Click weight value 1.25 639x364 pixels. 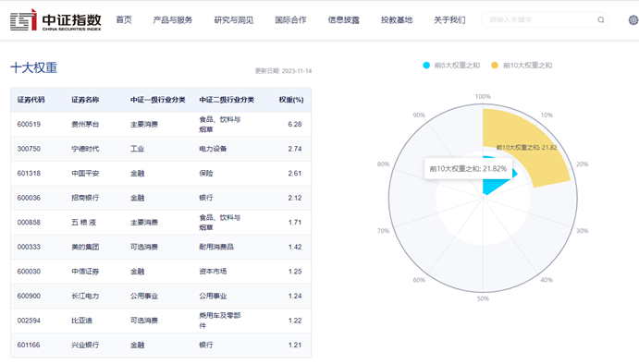tap(295, 272)
